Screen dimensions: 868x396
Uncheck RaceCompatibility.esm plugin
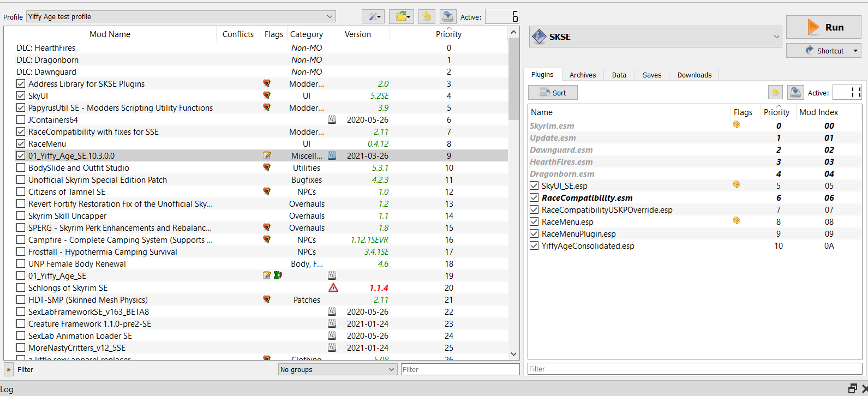pyautogui.click(x=534, y=197)
